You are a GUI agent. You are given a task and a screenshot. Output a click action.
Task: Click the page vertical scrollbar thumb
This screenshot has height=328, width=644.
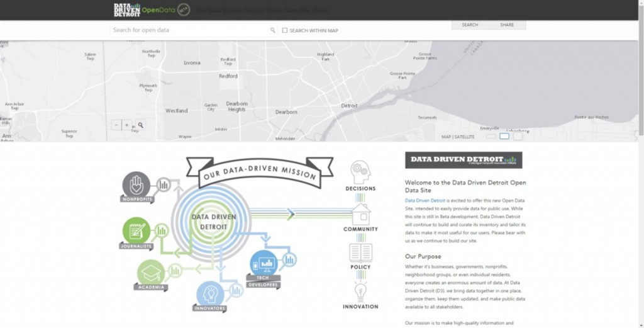point(641,70)
